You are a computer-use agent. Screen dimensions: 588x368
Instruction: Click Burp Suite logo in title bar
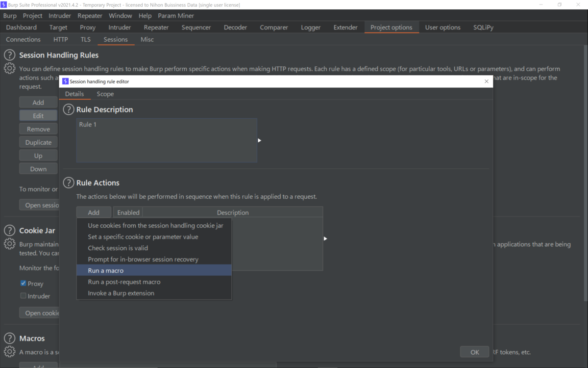(x=4, y=4)
